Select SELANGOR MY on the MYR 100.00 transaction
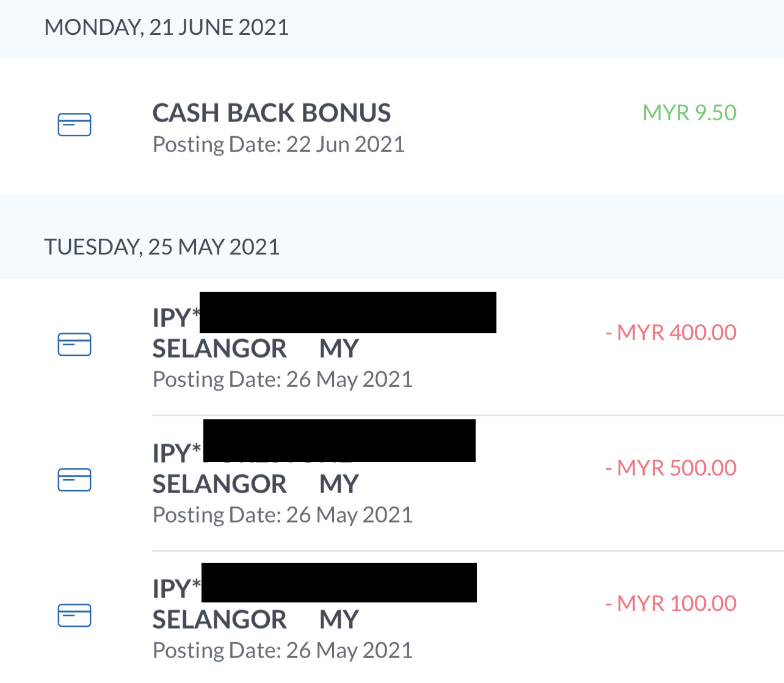This screenshot has width=784, height=683. click(255, 620)
